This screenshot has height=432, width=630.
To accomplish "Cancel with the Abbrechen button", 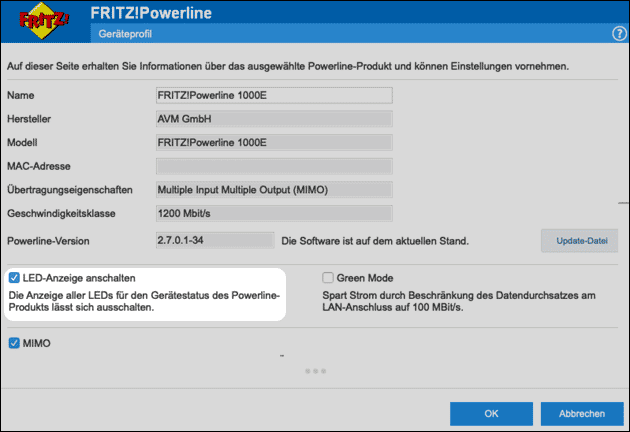I will [x=582, y=414].
